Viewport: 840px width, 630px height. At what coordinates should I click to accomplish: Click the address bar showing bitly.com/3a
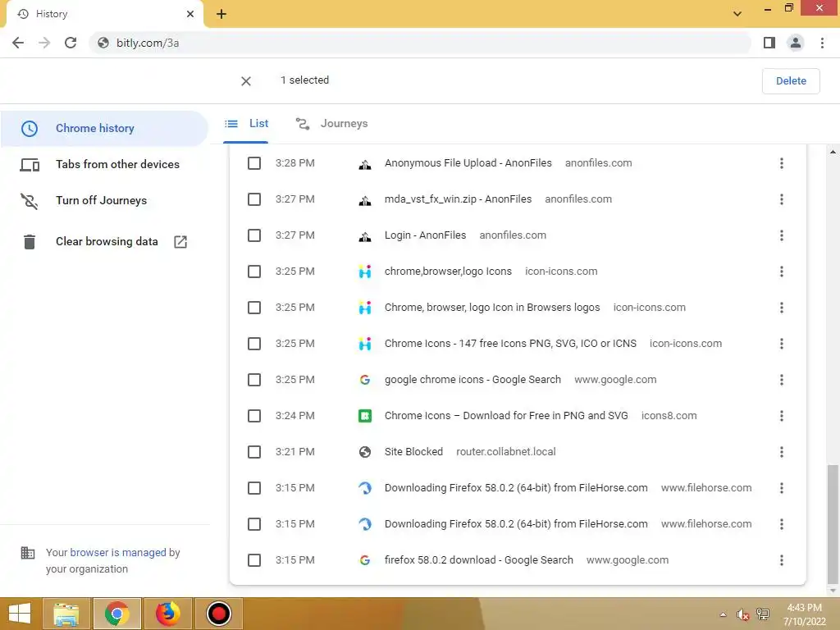[x=419, y=43]
